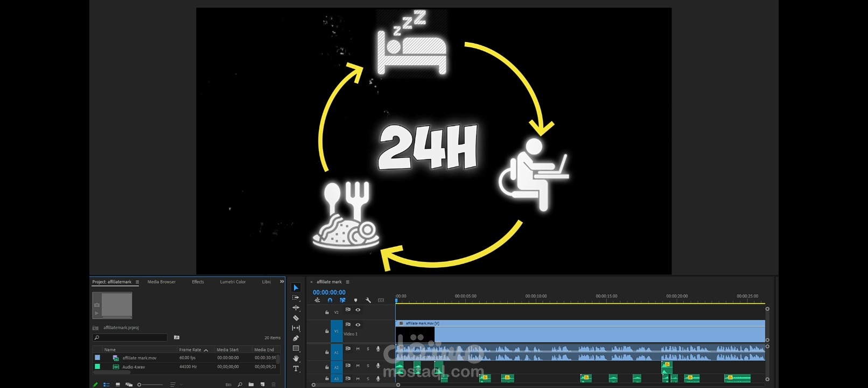Expand hidden panel tabs double-chevron

[282, 281]
